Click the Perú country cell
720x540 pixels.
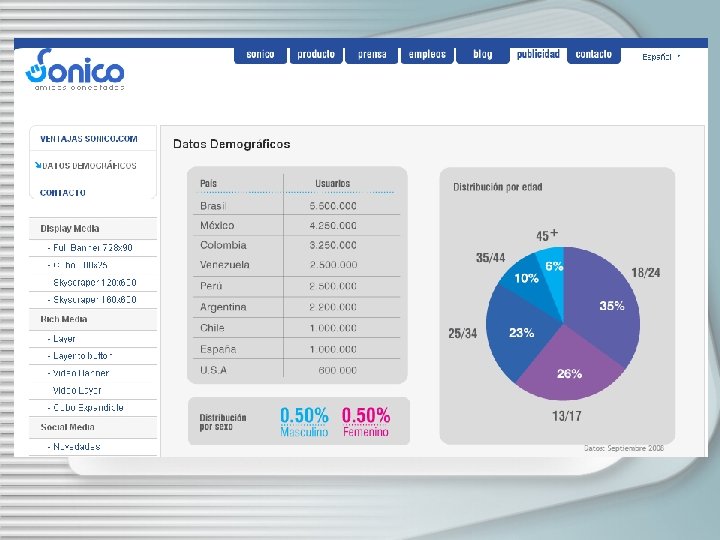point(211,286)
